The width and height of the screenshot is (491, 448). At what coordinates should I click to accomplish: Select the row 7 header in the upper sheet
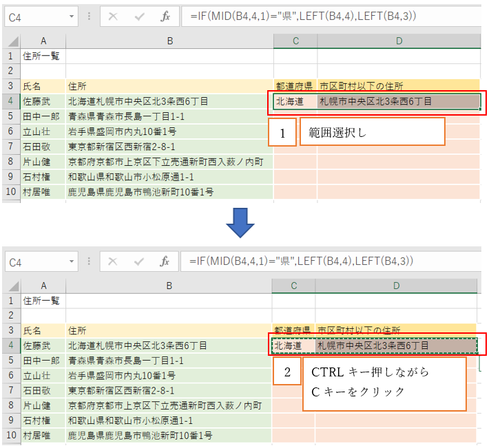(10, 147)
